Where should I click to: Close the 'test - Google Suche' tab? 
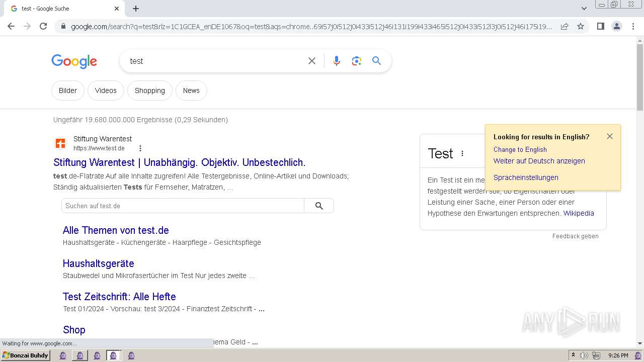click(x=117, y=9)
